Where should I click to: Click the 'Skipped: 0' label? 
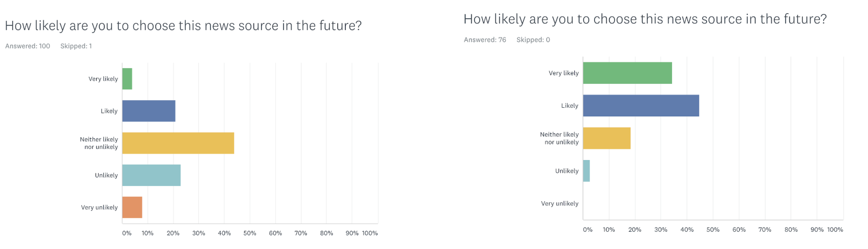tap(533, 40)
